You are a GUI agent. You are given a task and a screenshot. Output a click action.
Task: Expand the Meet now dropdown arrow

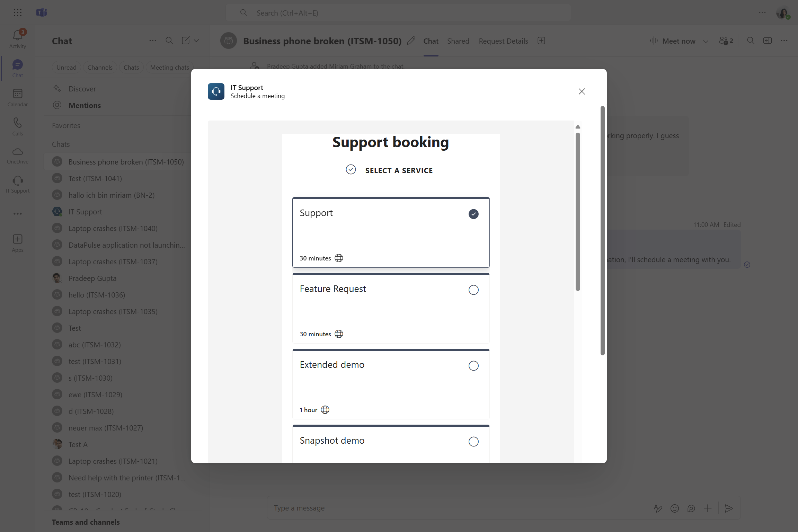706,41
